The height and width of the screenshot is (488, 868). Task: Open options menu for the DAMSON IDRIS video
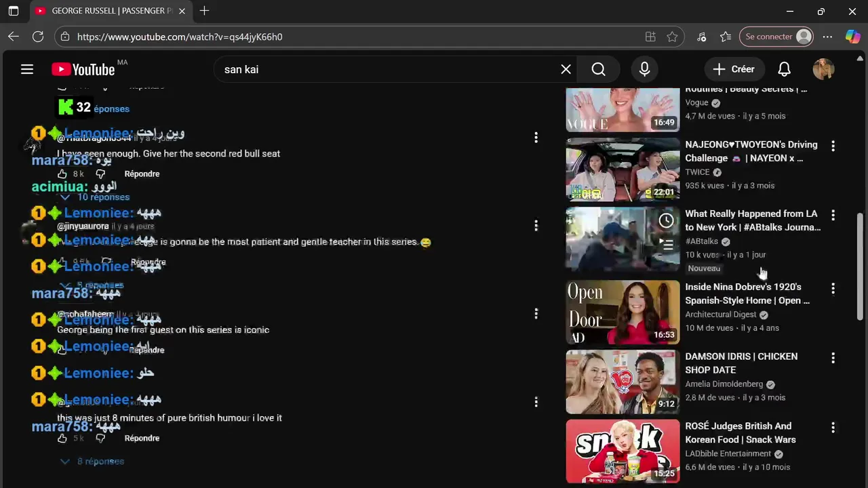click(x=833, y=358)
